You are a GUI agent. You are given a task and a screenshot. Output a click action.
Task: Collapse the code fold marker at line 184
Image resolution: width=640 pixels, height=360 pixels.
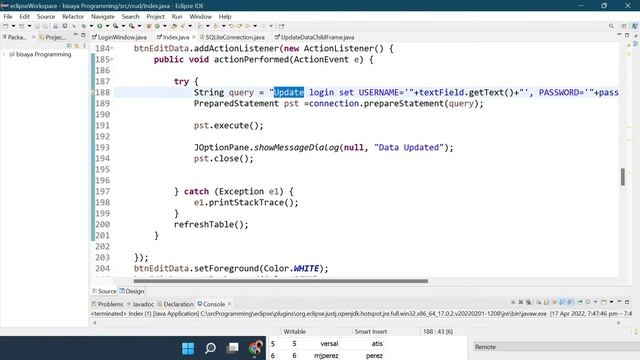[x=112, y=49]
